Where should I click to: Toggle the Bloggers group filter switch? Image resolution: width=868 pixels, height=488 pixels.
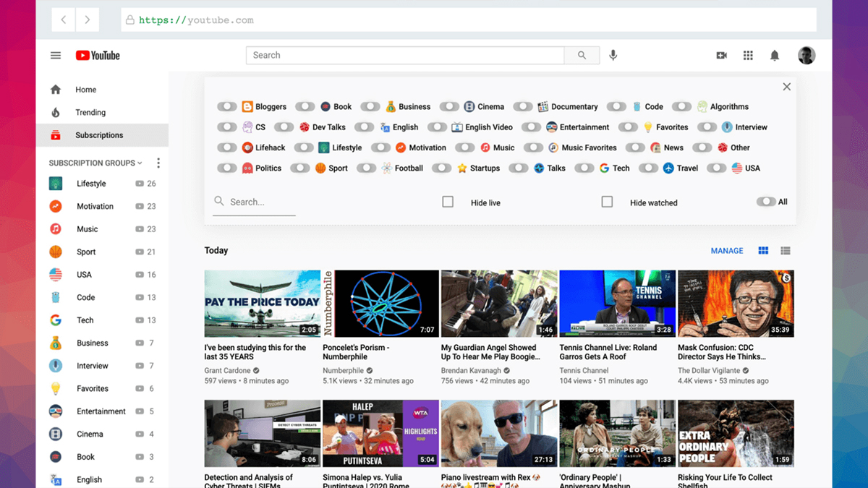(x=227, y=106)
